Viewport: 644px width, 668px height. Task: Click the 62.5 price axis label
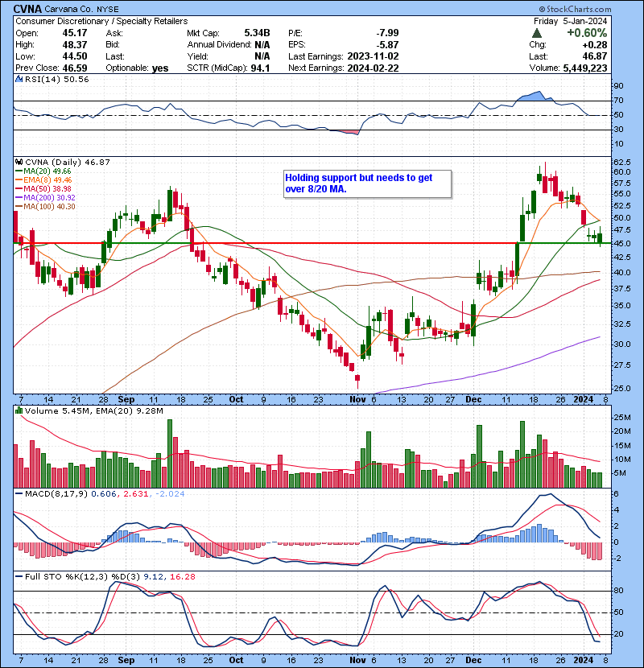click(622, 163)
